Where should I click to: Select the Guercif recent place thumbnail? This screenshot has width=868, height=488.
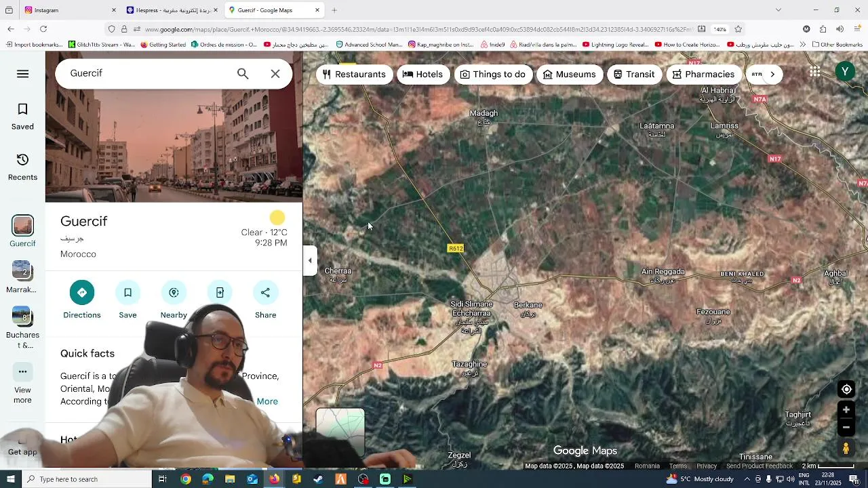22,232
